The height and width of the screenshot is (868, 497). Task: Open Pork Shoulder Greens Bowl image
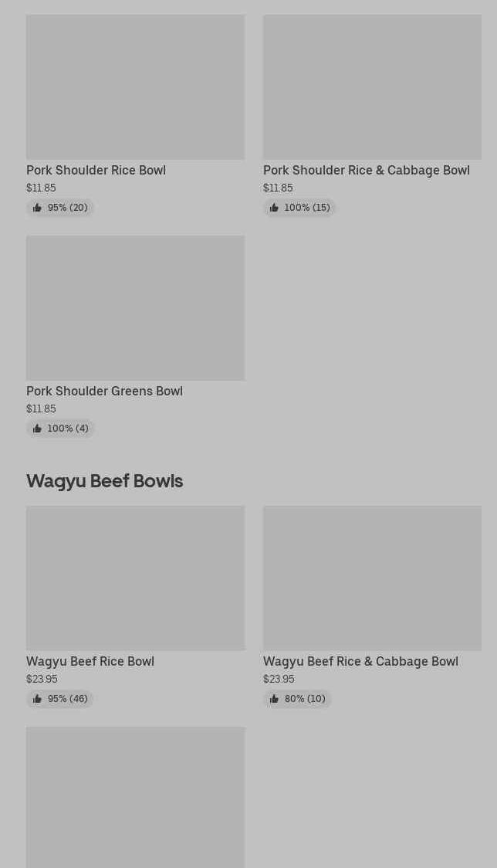pos(135,307)
